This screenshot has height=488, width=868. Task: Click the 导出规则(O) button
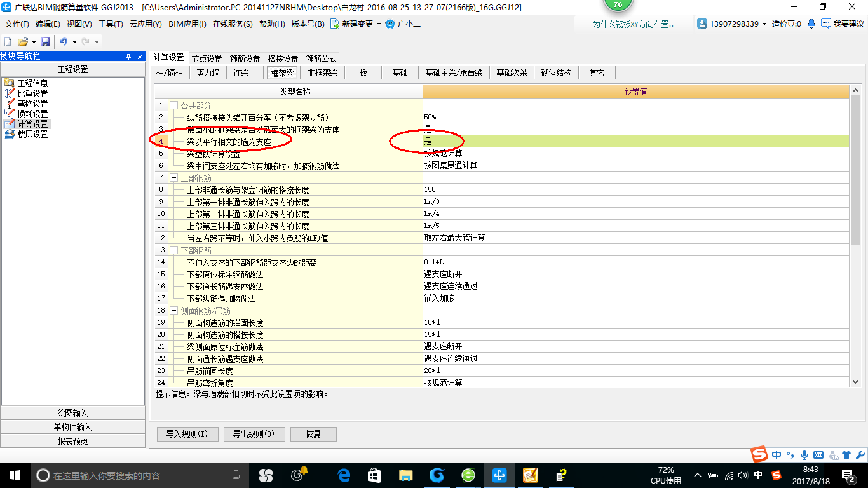(x=254, y=434)
